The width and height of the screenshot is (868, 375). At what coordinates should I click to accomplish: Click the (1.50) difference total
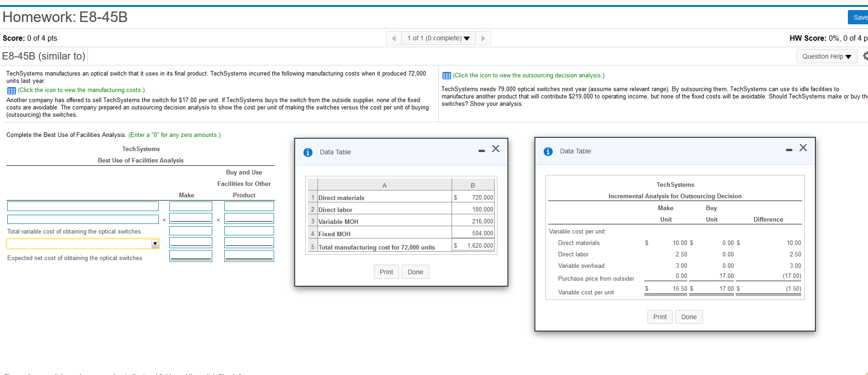point(793,288)
